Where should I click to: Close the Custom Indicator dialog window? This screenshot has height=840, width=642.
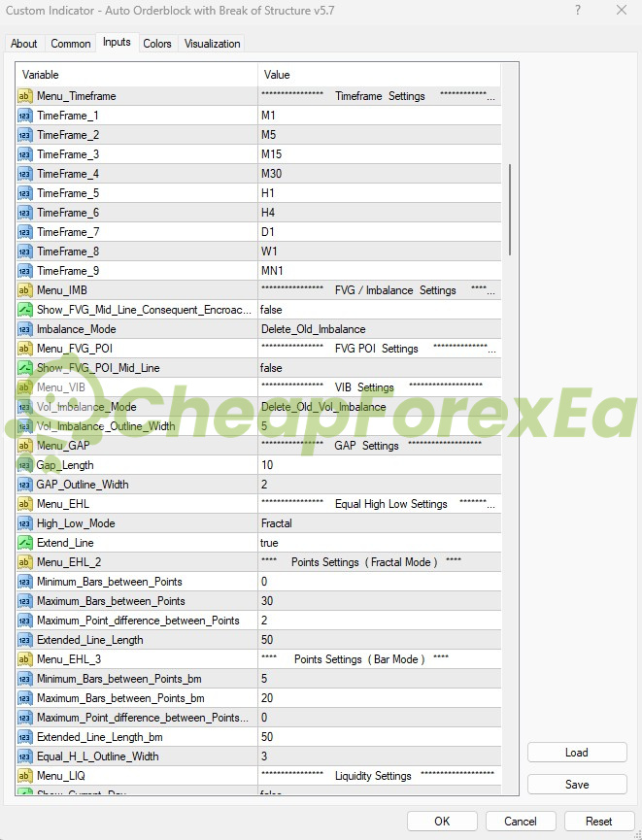coord(622,10)
